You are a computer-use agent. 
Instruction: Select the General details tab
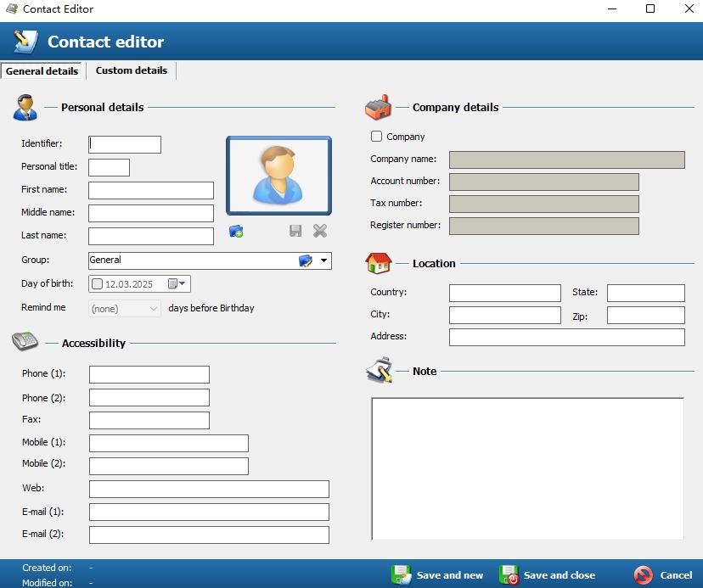(42, 71)
